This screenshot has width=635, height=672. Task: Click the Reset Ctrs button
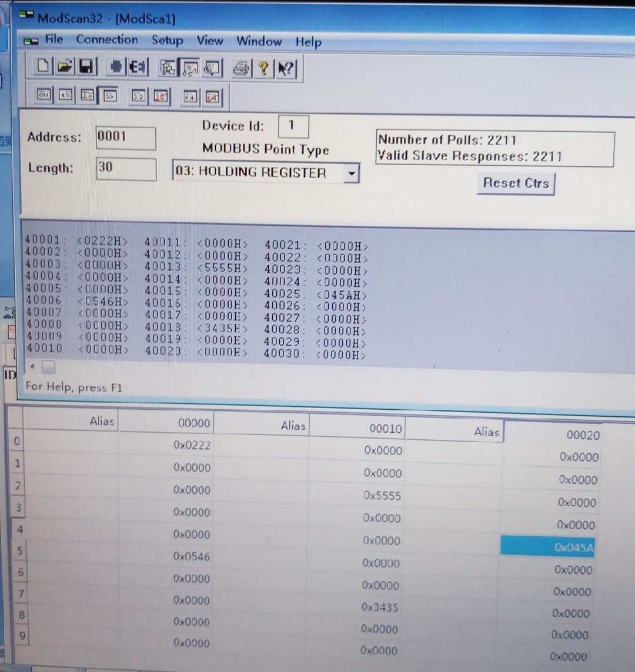tap(516, 183)
